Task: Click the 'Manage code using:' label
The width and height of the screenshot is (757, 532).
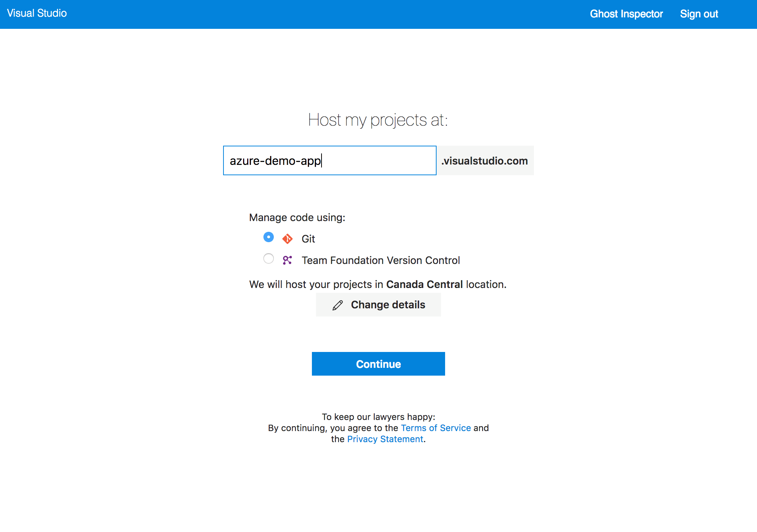Action: pyautogui.click(x=297, y=217)
